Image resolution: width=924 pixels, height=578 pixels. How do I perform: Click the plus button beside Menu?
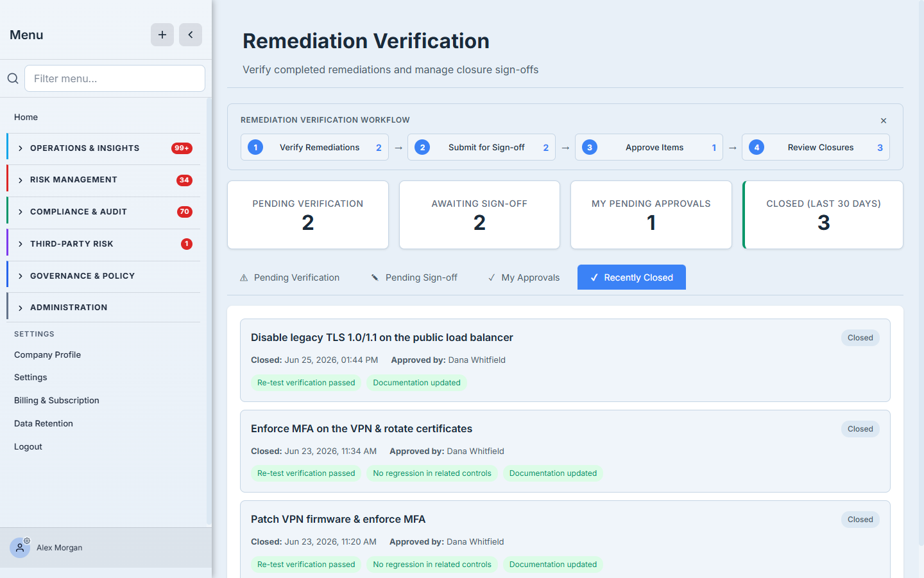tap(162, 35)
